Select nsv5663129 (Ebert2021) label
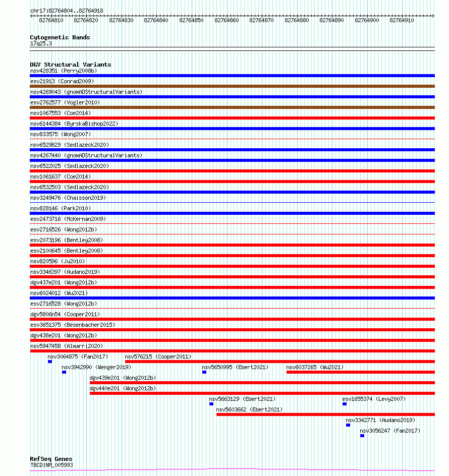 242,399
